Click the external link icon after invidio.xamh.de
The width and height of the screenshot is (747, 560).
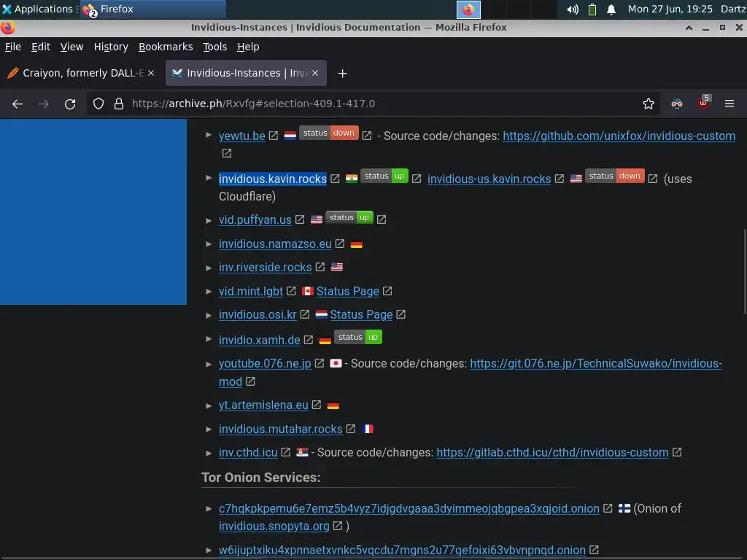[309, 340]
